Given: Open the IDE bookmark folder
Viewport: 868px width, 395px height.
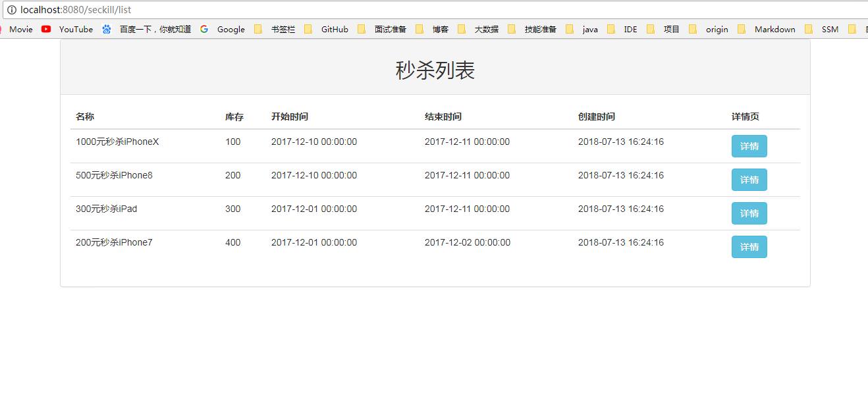Looking at the screenshot, I should click(622, 29).
